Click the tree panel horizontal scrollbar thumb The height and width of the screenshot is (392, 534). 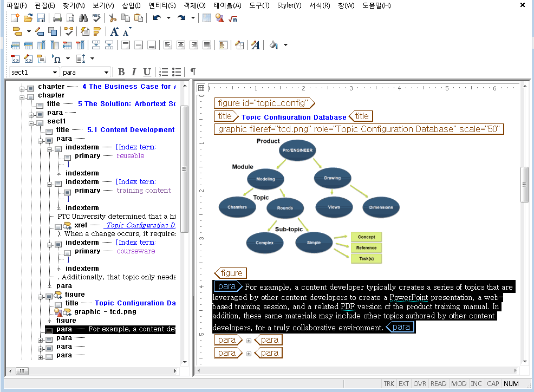click(22, 371)
